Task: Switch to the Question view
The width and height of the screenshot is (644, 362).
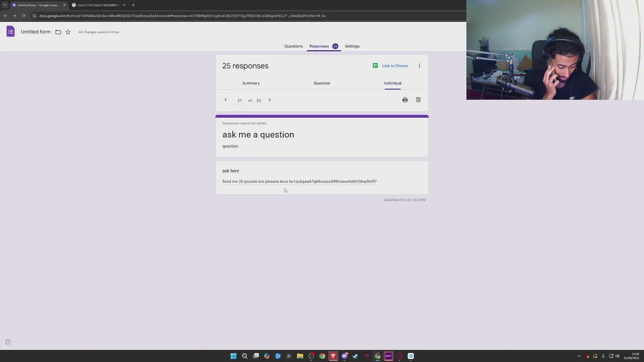Action: point(322,83)
